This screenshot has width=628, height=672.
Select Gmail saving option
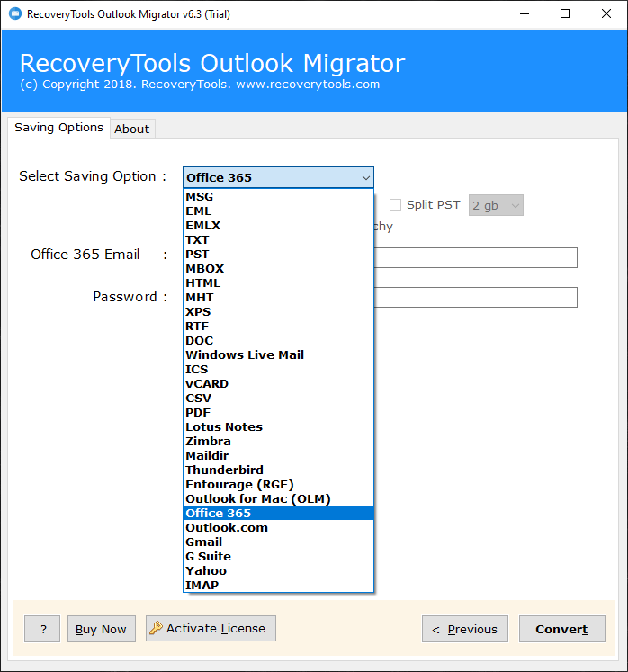coord(278,542)
